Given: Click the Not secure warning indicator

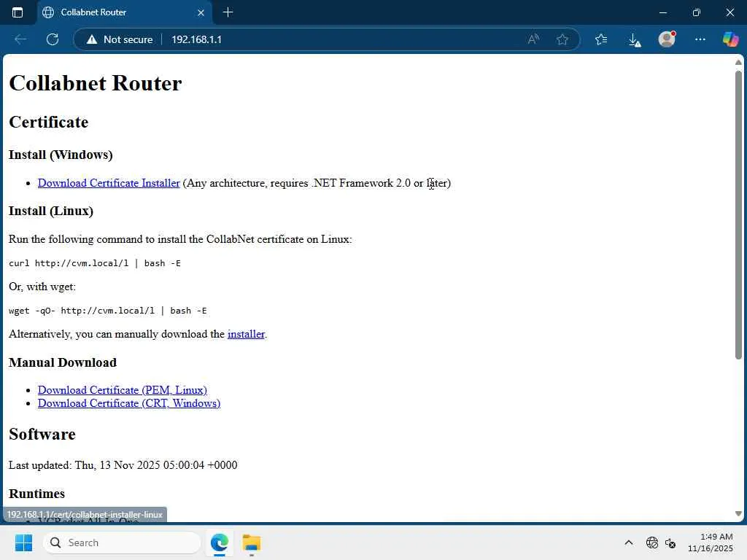Looking at the screenshot, I should point(120,39).
